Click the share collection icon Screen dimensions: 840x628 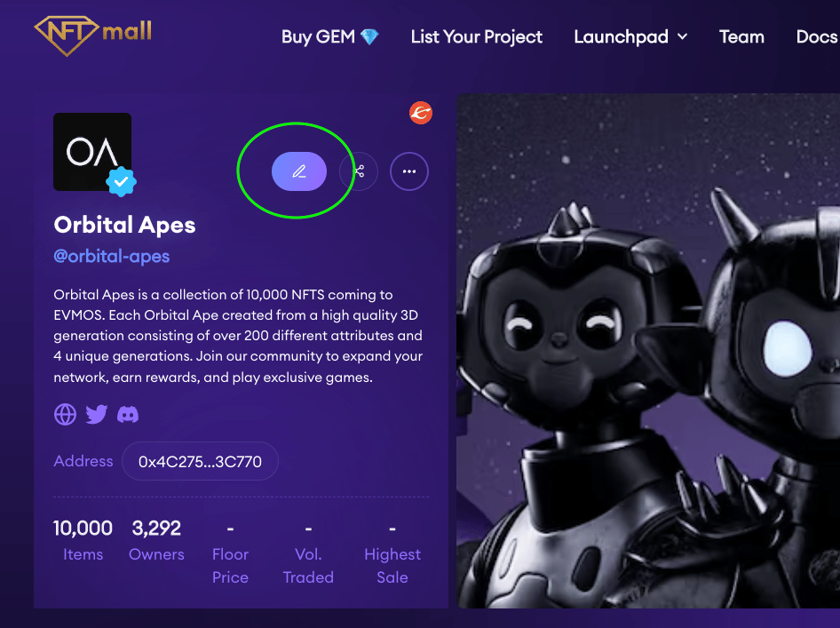[x=359, y=171]
